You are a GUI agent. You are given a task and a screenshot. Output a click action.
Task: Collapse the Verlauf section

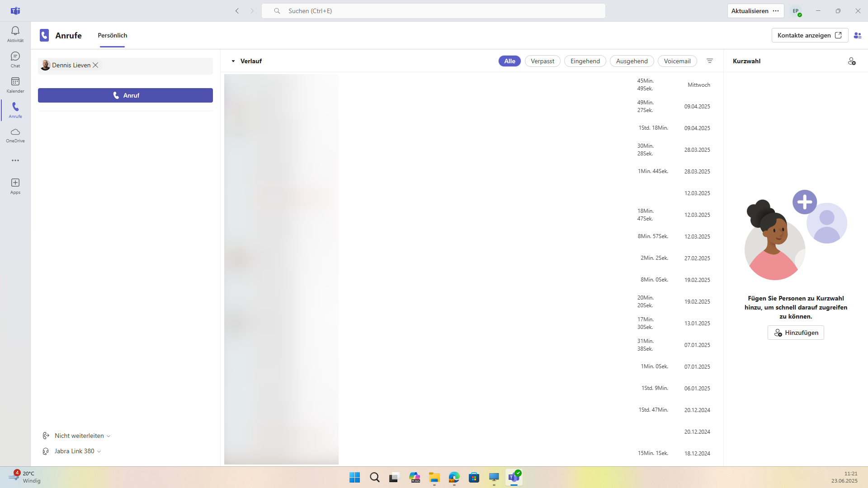pyautogui.click(x=233, y=61)
